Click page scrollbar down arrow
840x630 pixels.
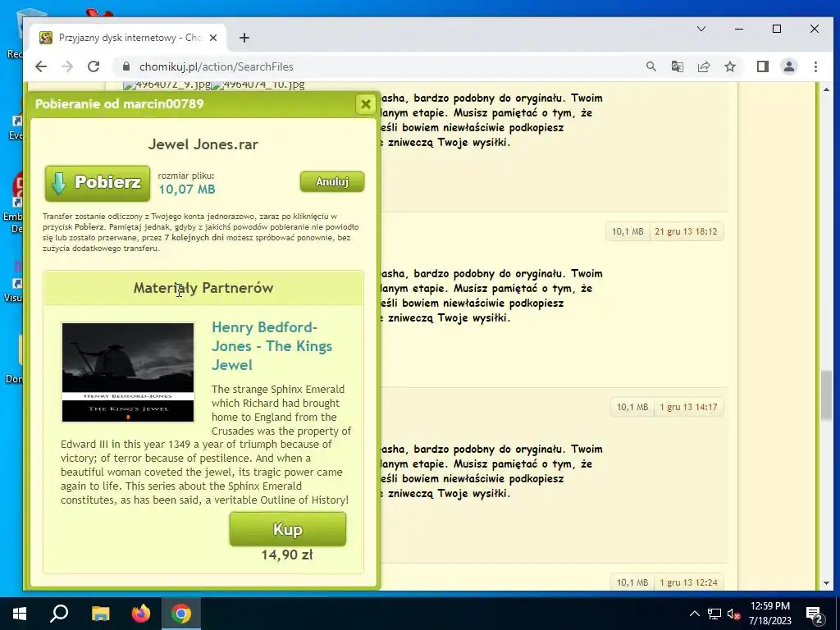tap(826, 583)
